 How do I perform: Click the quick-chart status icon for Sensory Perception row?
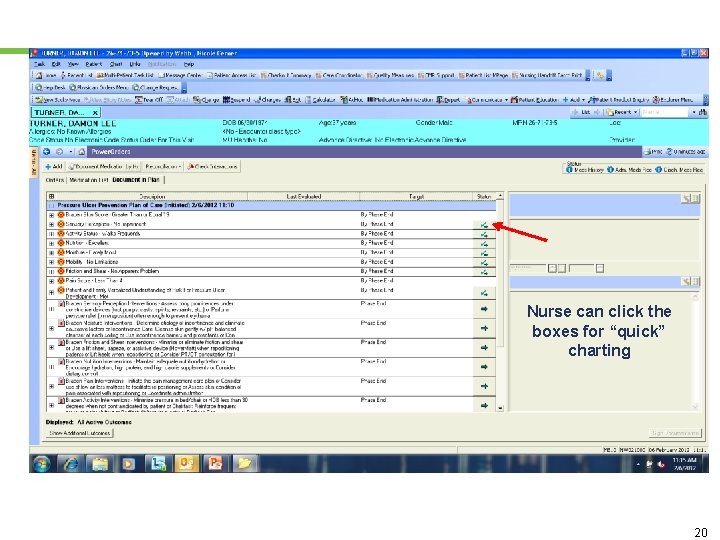coord(484,225)
